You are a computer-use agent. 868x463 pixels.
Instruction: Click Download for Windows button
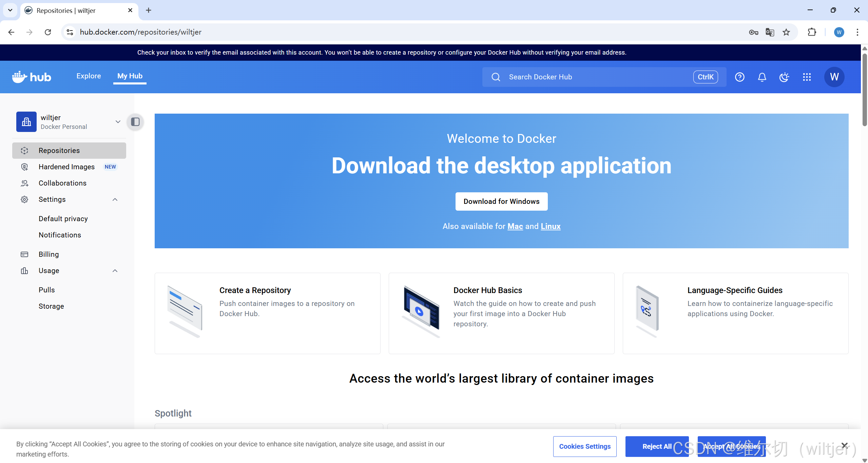pos(501,201)
